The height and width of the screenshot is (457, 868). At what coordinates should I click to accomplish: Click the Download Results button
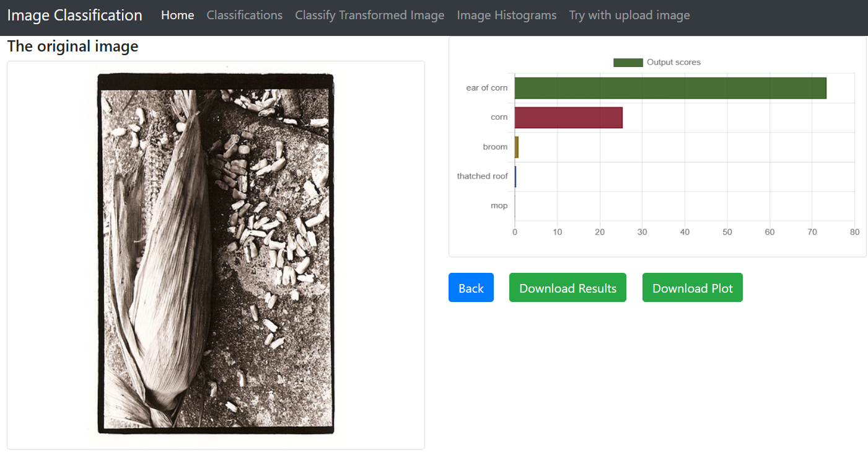point(568,288)
